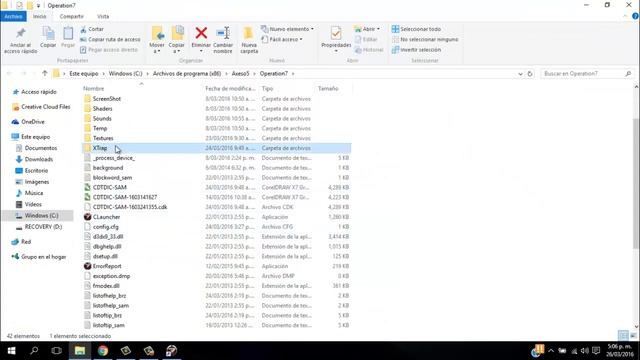Click Seleccionar todo
The image size is (640, 360).
point(416,29)
